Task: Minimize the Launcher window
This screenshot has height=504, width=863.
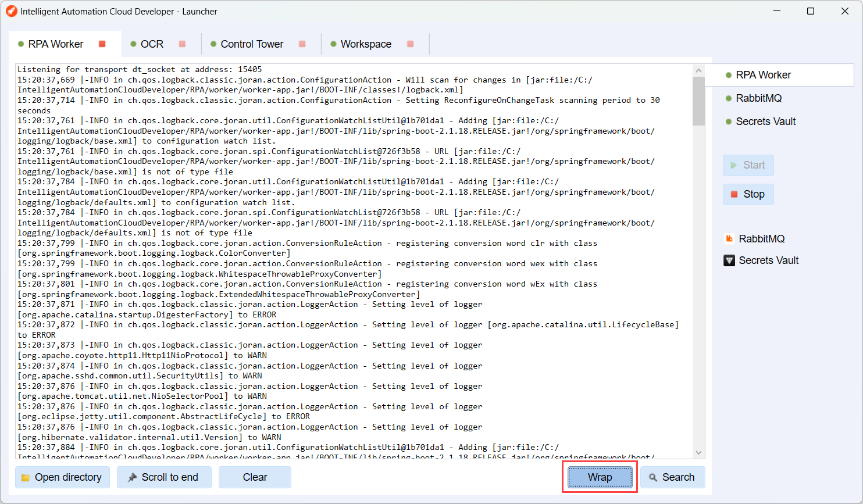Action: (x=777, y=11)
